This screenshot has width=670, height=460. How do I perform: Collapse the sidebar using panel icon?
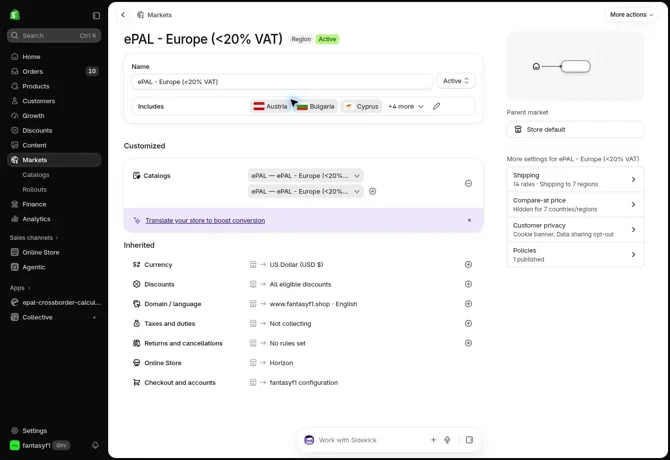coord(96,15)
